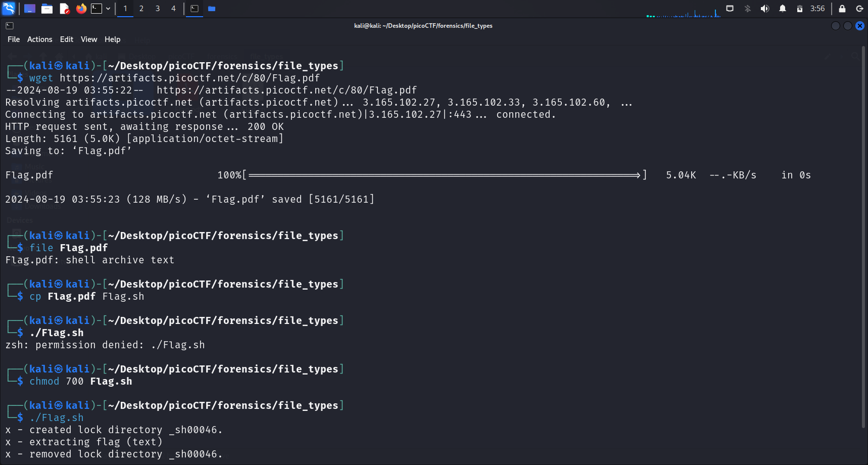Lock the screen with padlock icon
This screenshot has height=465, width=868.
(842, 9)
